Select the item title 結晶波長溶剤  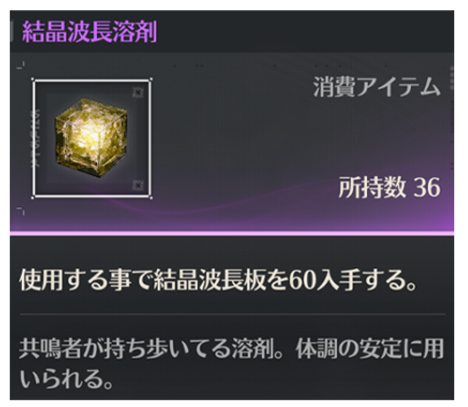click(89, 32)
